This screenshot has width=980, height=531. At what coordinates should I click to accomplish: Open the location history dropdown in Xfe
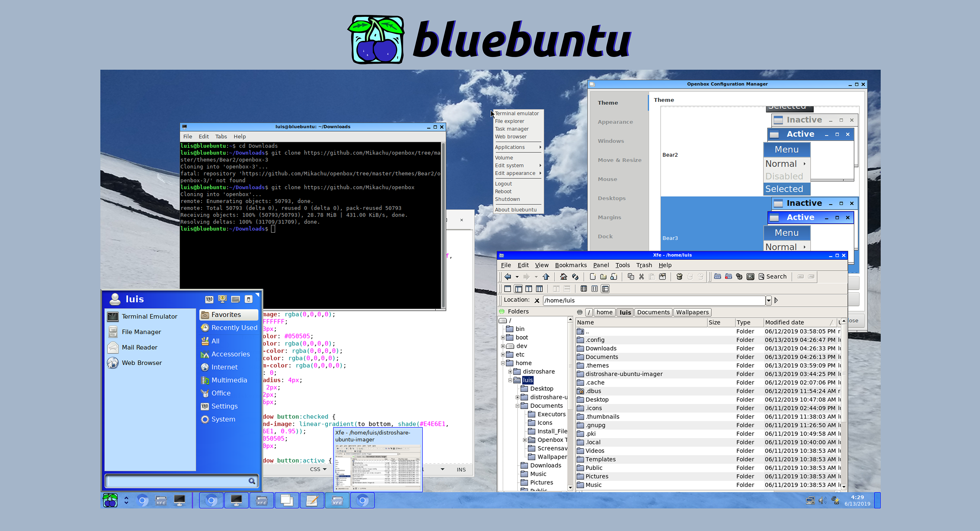tap(768, 300)
